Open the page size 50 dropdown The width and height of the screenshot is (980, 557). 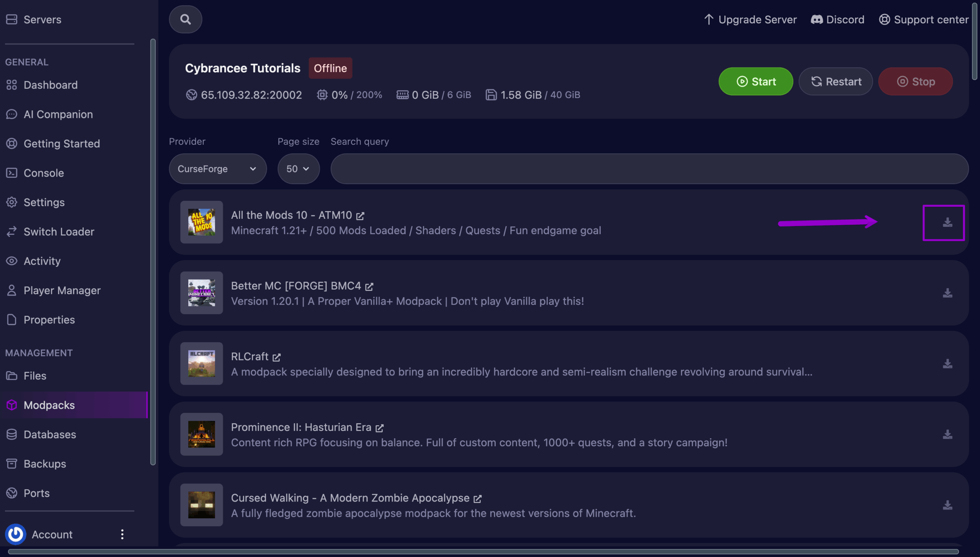coord(298,169)
